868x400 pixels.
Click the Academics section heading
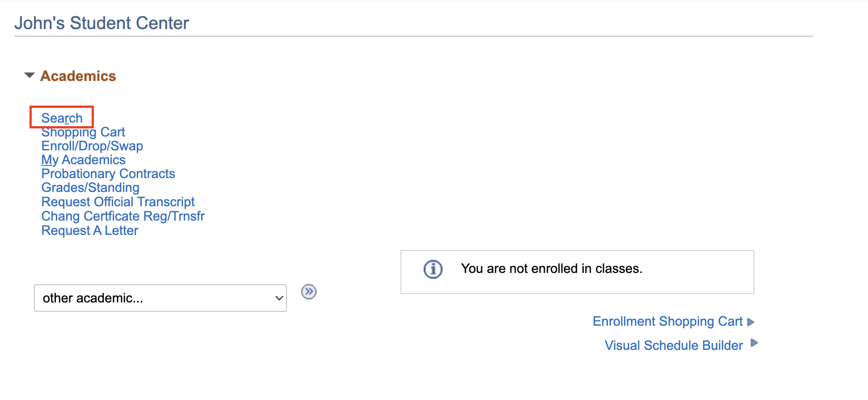(78, 76)
